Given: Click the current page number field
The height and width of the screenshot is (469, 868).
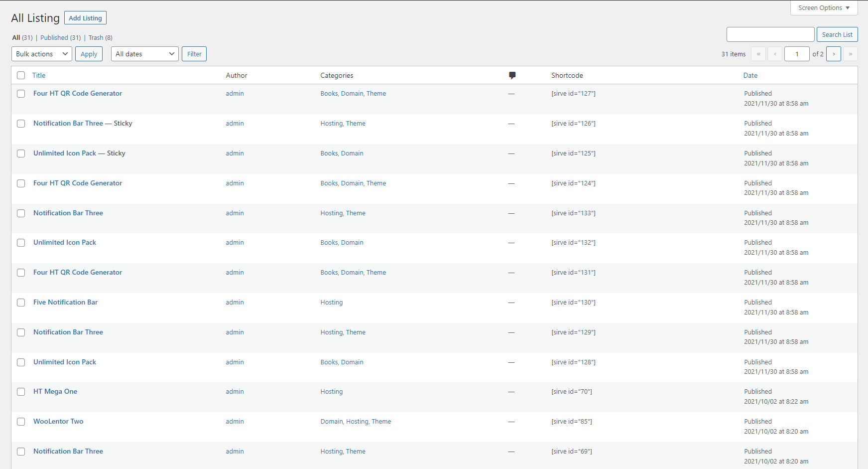Looking at the screenshot, I should tap(797, 54).
